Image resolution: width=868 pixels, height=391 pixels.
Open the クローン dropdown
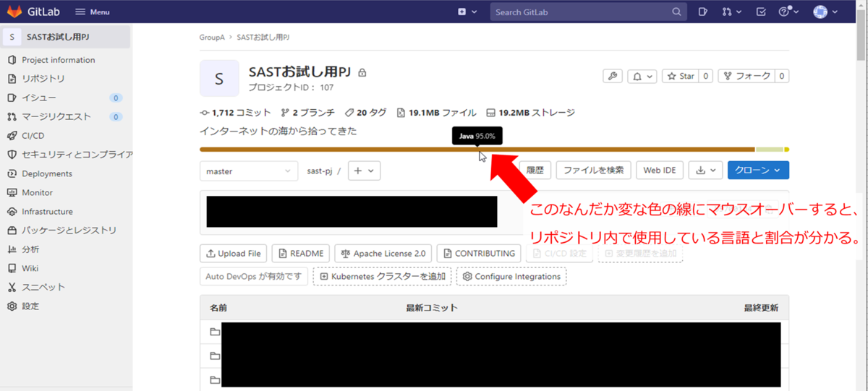758,171
